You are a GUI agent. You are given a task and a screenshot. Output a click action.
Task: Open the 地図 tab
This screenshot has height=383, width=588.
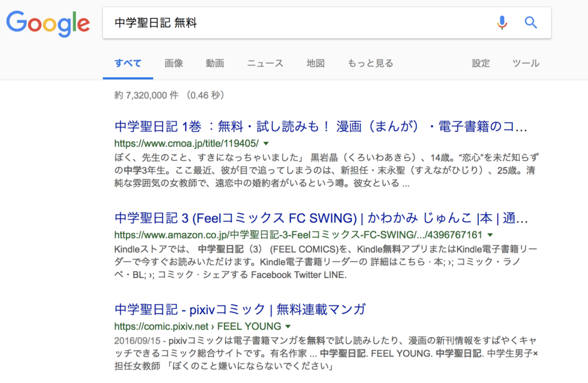315,63
